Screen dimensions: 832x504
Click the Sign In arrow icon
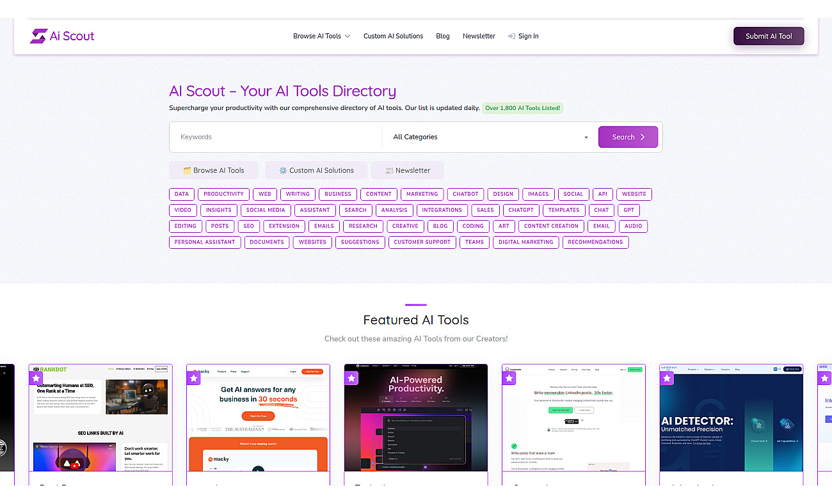click(511, 36)
